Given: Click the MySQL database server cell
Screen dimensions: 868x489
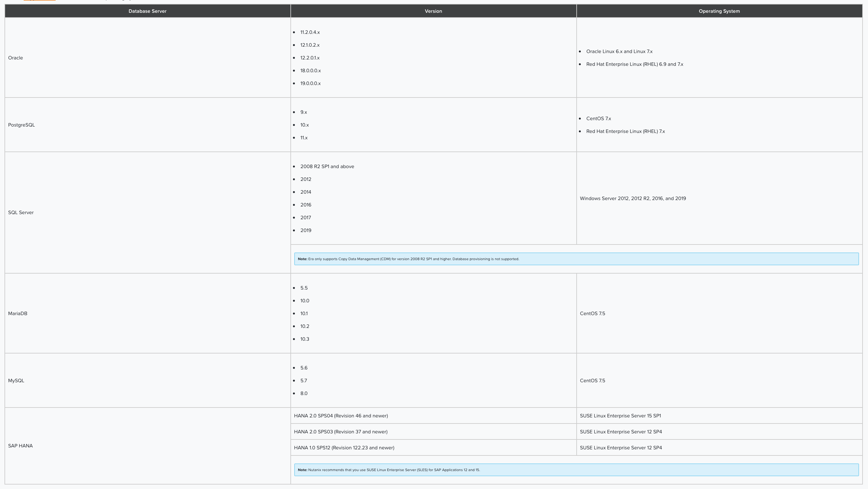Looking at the screenshot, I should pos(147,381).
